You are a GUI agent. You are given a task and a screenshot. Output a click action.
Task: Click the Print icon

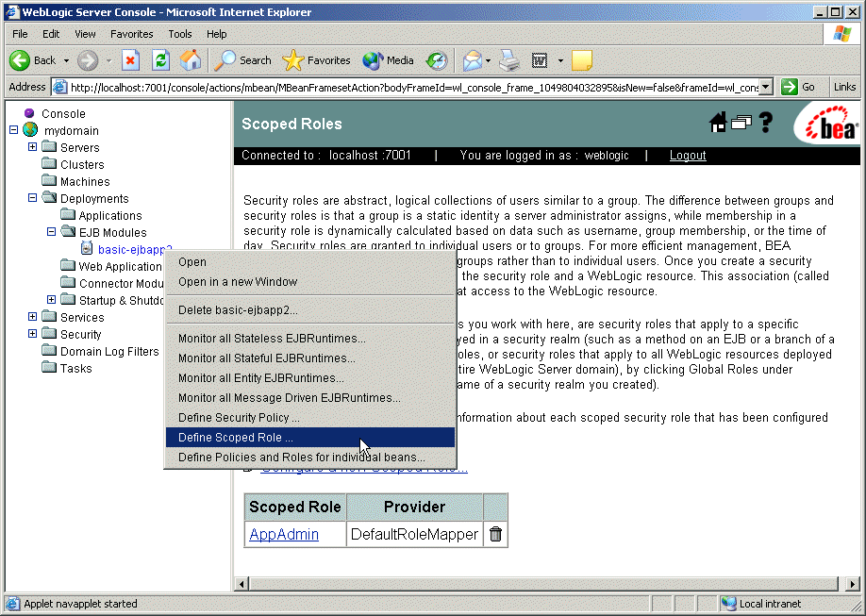[x=509, y=60]
